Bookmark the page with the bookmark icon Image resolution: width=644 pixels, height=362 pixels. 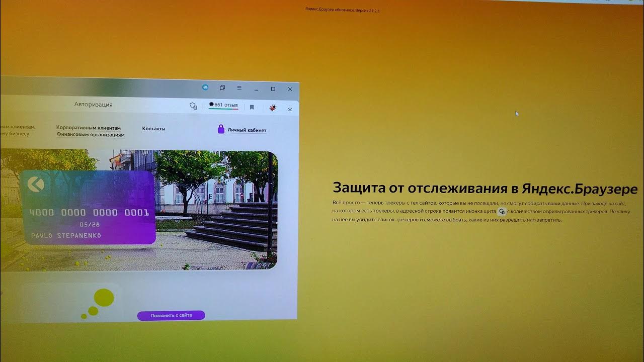(x=252, y=107)
